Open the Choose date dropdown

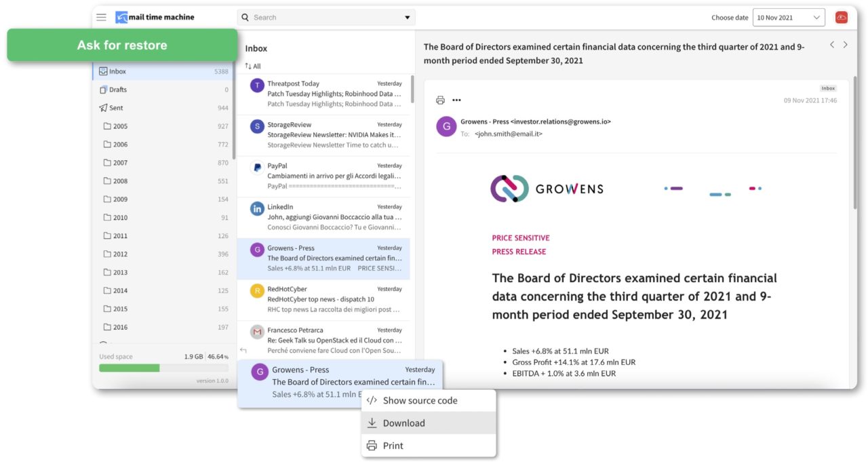(789, 18)
